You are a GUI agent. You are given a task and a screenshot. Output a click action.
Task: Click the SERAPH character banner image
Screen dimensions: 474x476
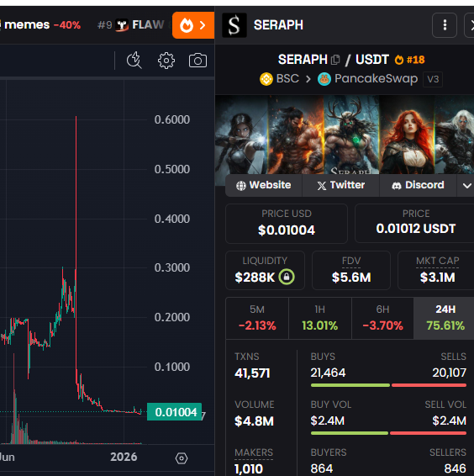[x=345, y=135]
